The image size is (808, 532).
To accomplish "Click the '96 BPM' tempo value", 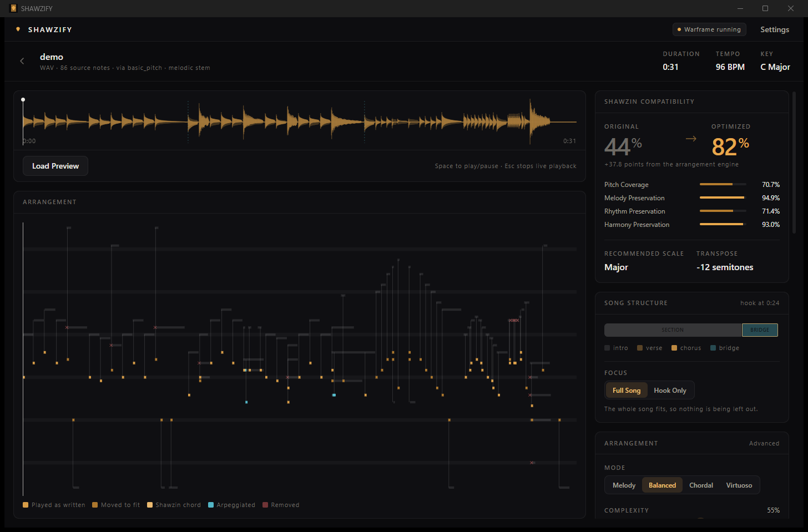I will [730, 67].
